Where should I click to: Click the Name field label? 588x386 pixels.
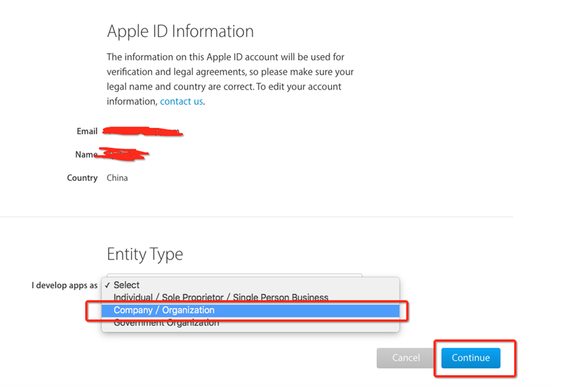point(86,154)
